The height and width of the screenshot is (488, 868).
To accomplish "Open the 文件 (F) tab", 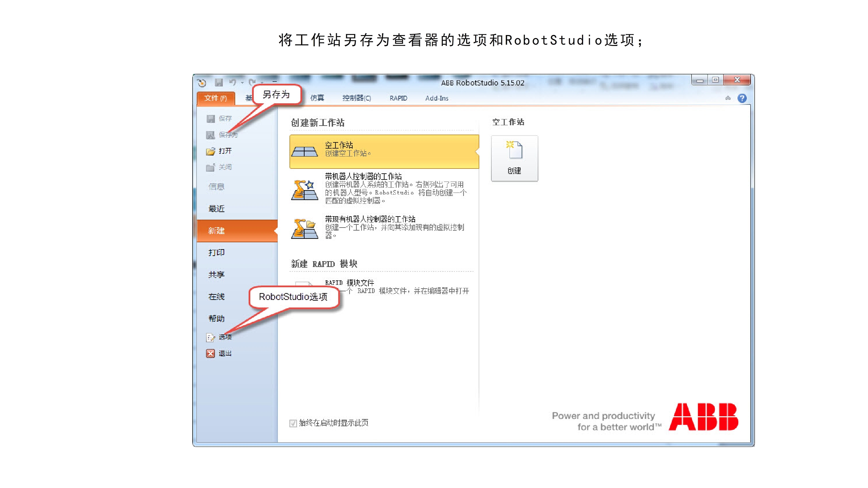I will point(216,98).
